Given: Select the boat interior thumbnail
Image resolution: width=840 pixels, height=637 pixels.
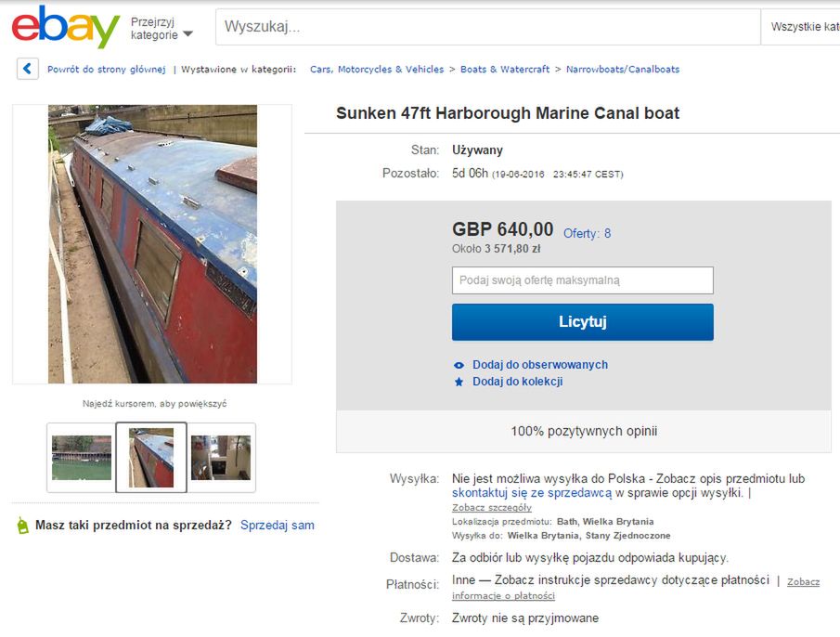Looking at the screenshot, I should (221, 458).
